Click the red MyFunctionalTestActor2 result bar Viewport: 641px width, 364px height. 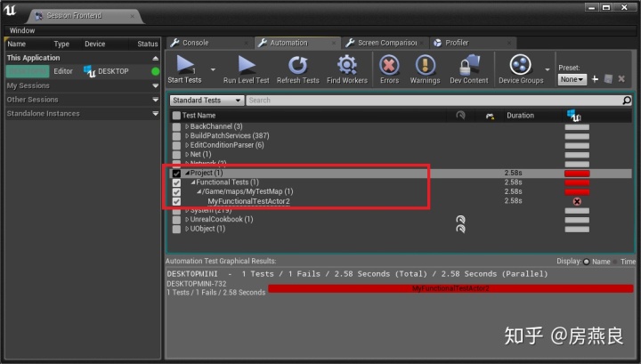450,288
